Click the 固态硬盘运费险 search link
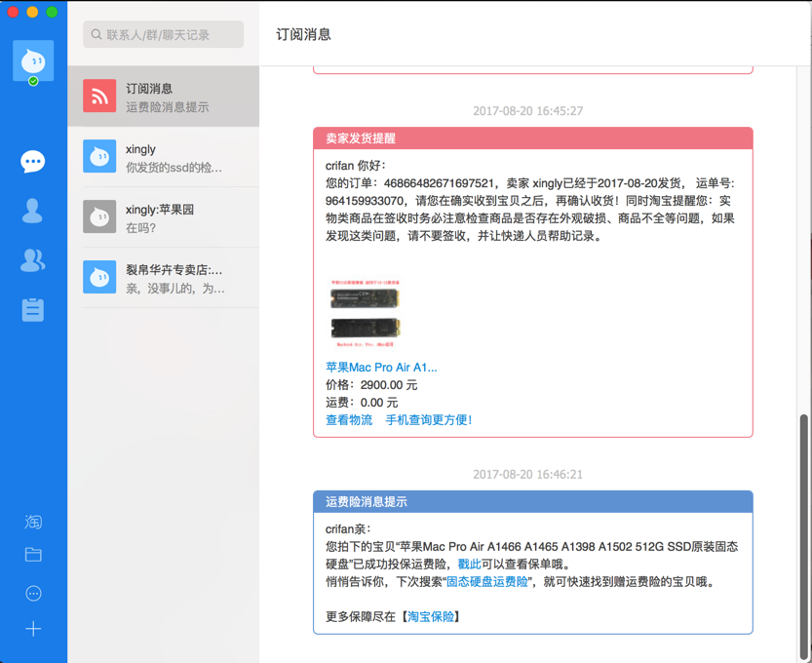 point(487,582)
